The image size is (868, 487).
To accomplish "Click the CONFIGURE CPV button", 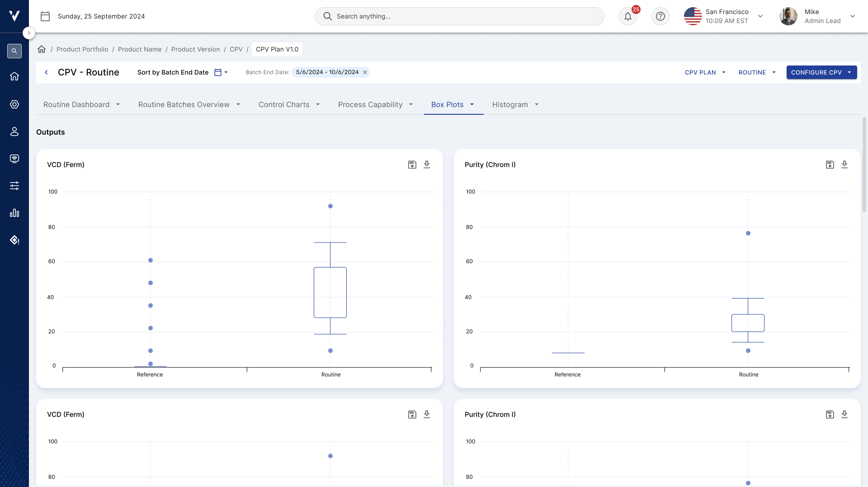I will click(822, 72).
